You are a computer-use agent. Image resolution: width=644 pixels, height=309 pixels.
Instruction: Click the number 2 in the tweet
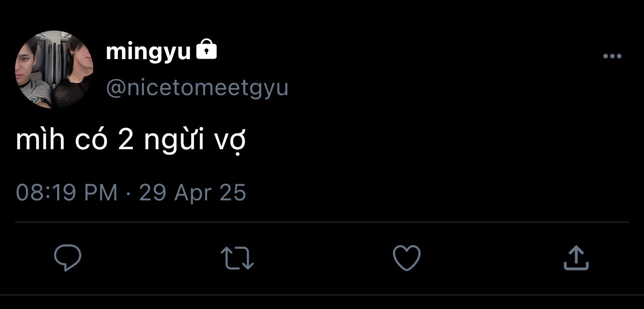click(x=126, y=142)
